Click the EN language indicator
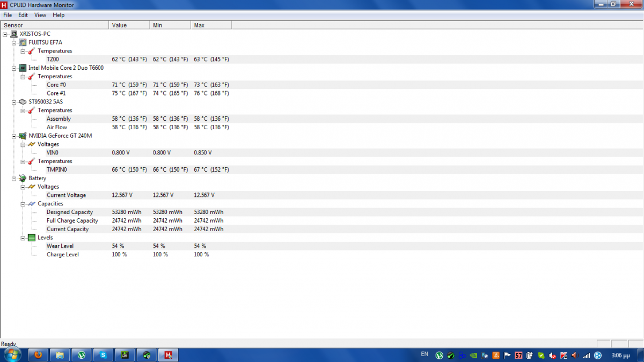This screenshot has width=644, height=362. pos(425,354)
